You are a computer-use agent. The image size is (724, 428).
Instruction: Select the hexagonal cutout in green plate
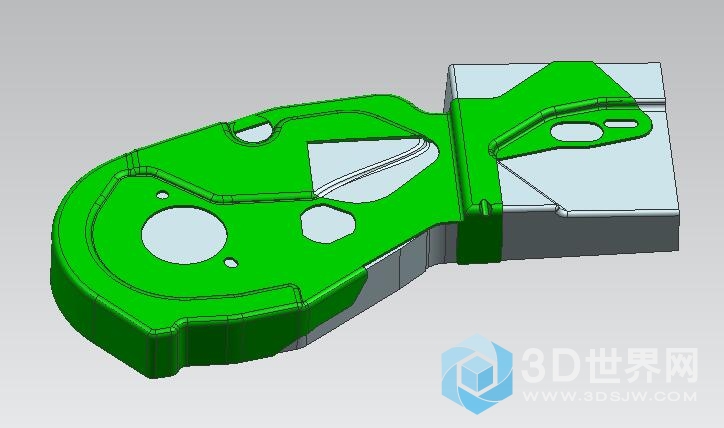(328, 224)
